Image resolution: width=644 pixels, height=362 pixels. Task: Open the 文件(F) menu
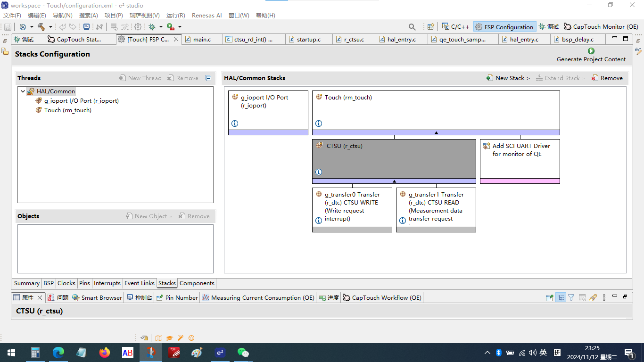12,15
